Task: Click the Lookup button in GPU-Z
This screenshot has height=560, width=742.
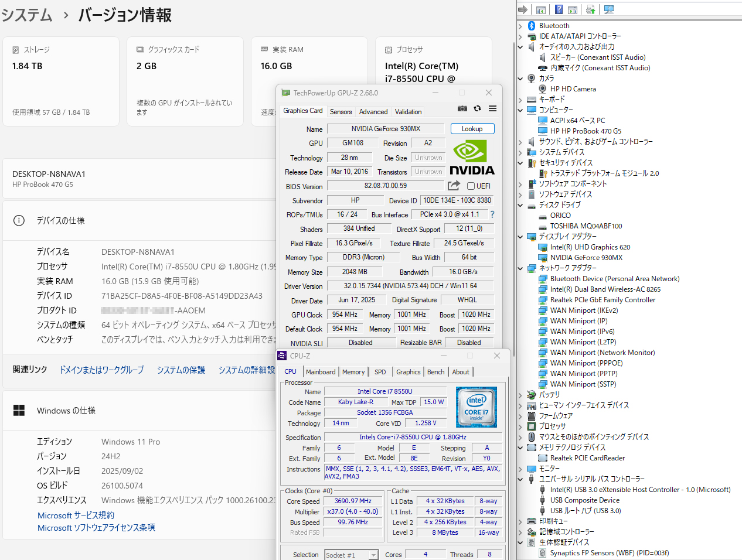Action: tap(472, 129)
